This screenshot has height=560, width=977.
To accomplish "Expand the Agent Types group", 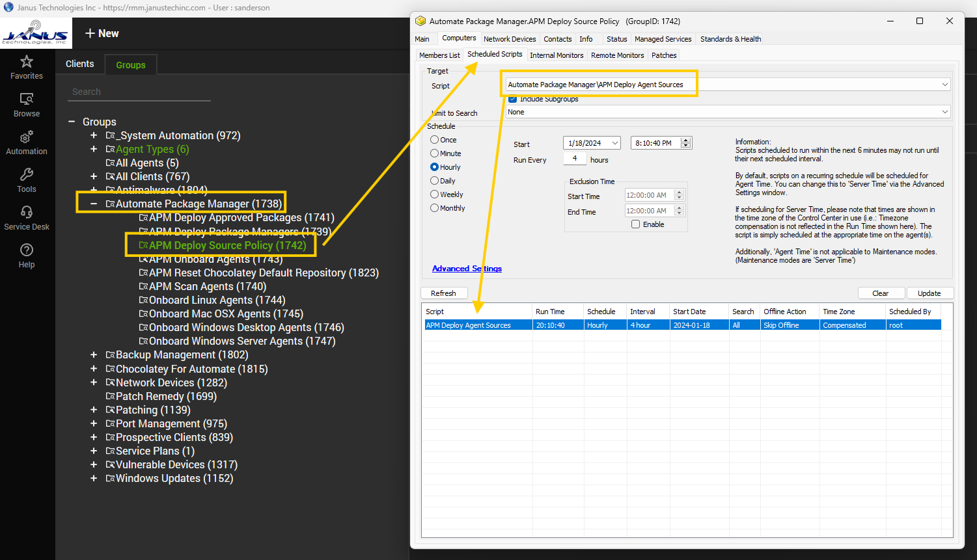I will click(x=94, y=150).
